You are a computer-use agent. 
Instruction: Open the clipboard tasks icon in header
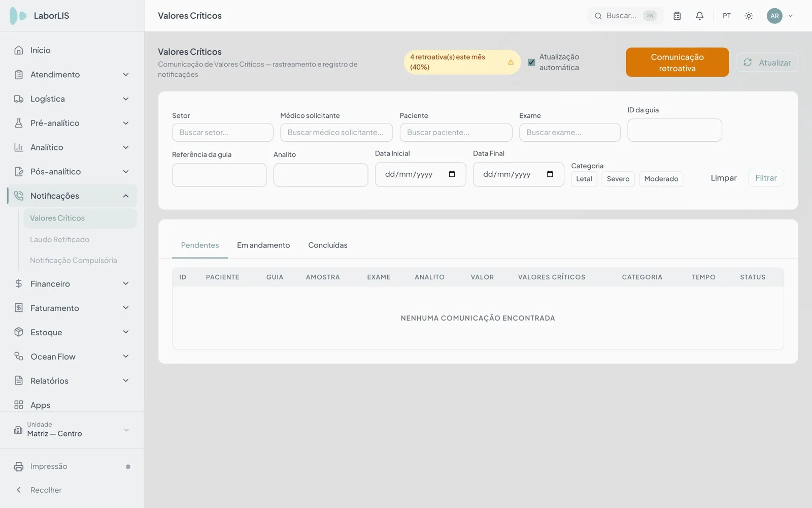677,16
